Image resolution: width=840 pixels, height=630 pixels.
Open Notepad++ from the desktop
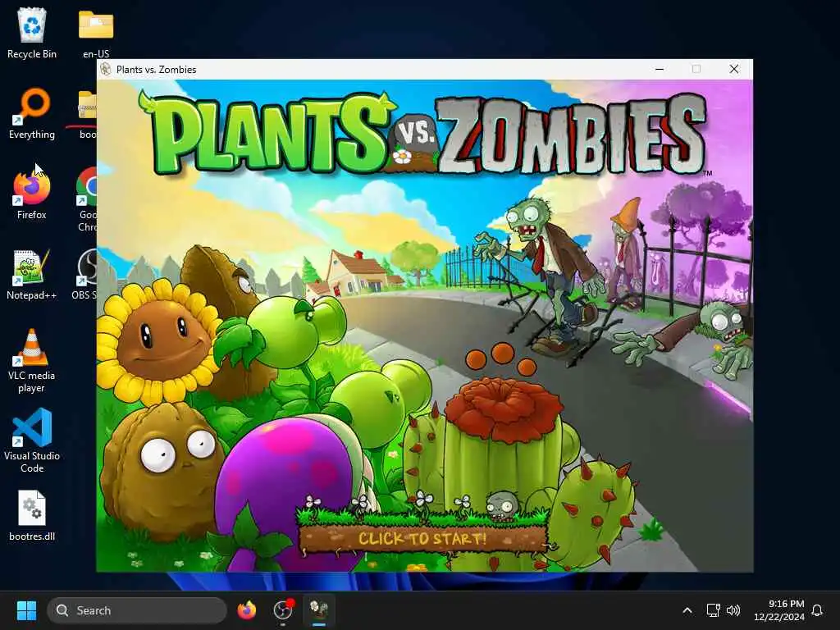coord(32,274)
